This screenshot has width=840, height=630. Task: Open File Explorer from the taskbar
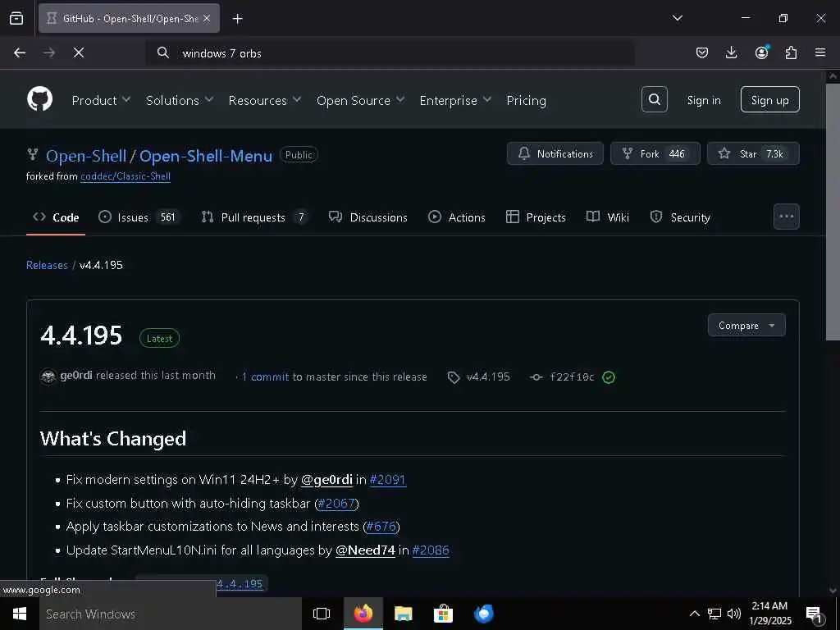pyautogui.click(x=403, y=614)
